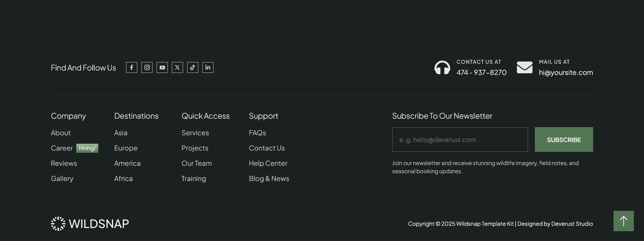Click the Support column heading
The image size is (644, 241).
coord(263,116)
